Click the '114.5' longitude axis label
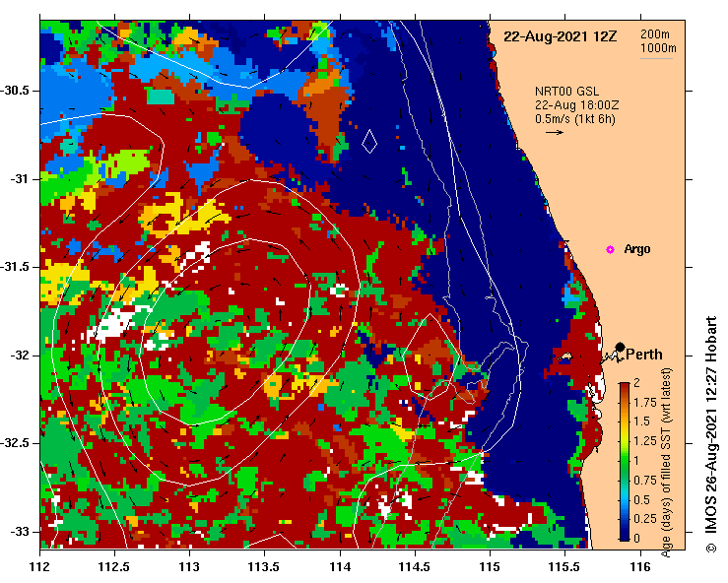728x583 pixels. pos(415,567)
